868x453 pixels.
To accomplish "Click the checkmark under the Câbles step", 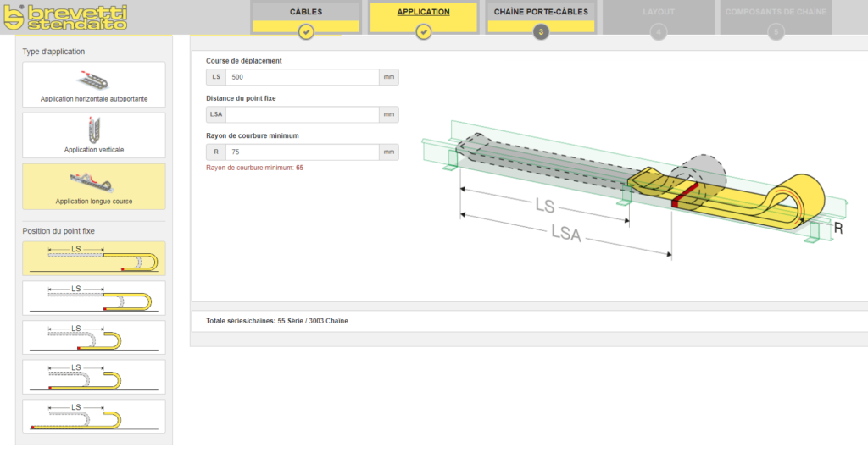I will click(306, 32).
